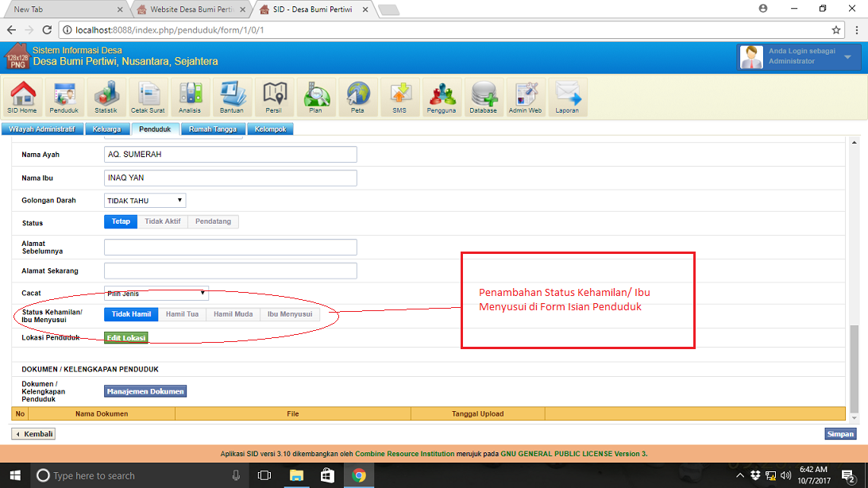Screen dimensions: 868x488
Task: Reload the page in browser
Action: click(47, 30)
